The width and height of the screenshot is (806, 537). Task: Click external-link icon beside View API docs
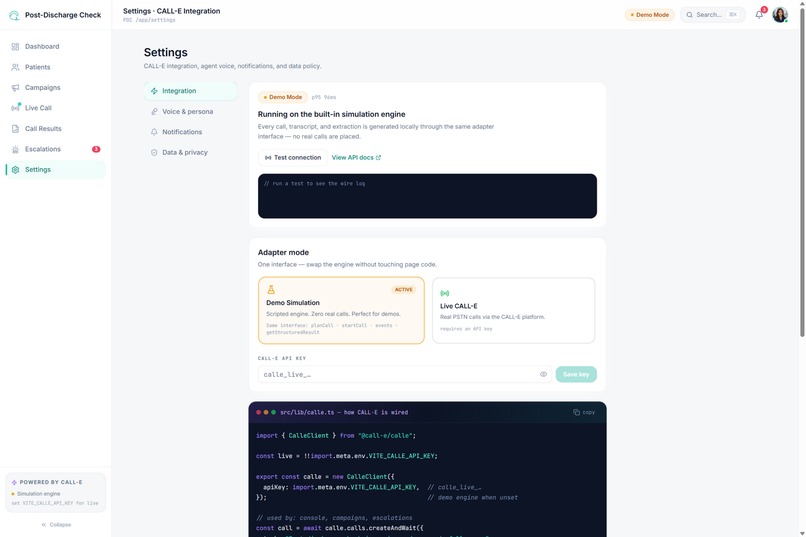tap(378, 158)
